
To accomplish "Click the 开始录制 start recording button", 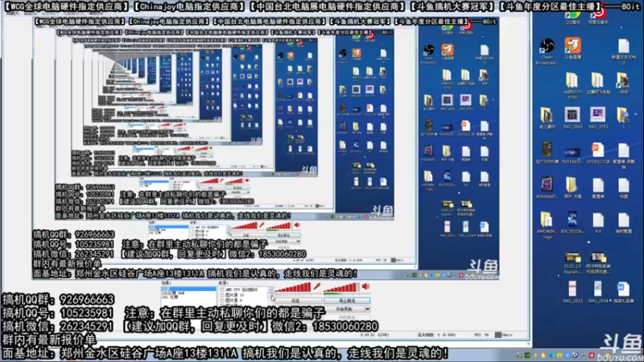I will pyautogui.click(x=345, y=309).
